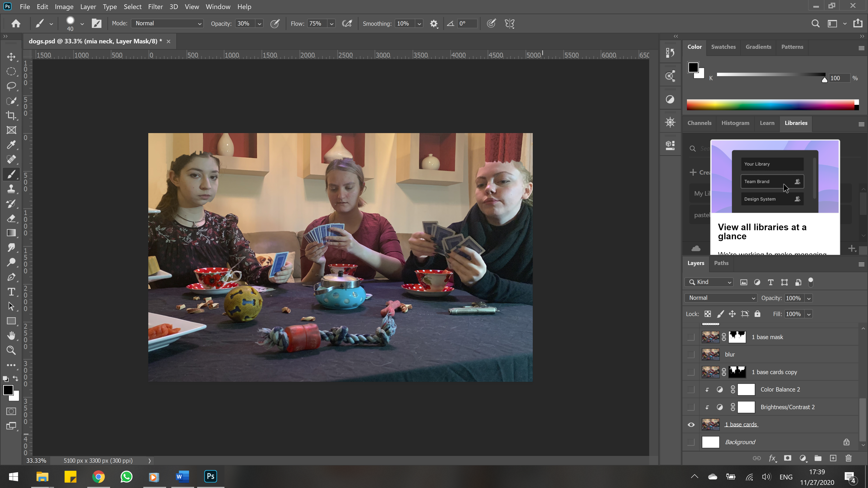Lock transparent pixels

[708, 314]
